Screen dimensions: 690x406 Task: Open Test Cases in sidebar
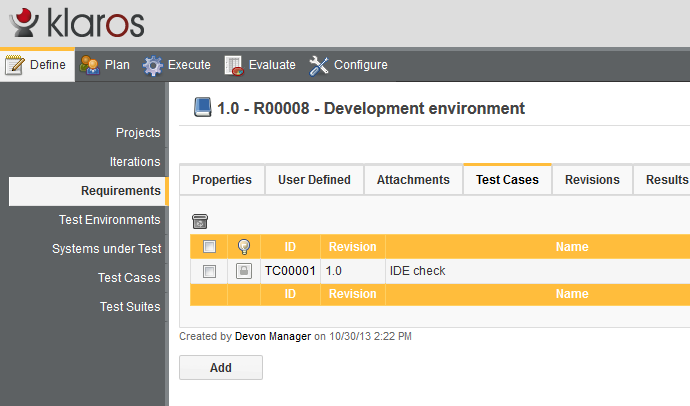[129, 278]
